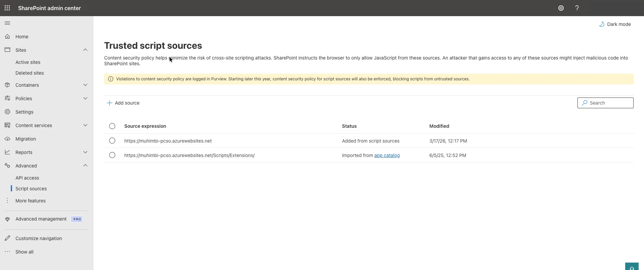644x270 pixels.
Task: Open the teal help widget at bottom right
Action: tap(632, 266)
